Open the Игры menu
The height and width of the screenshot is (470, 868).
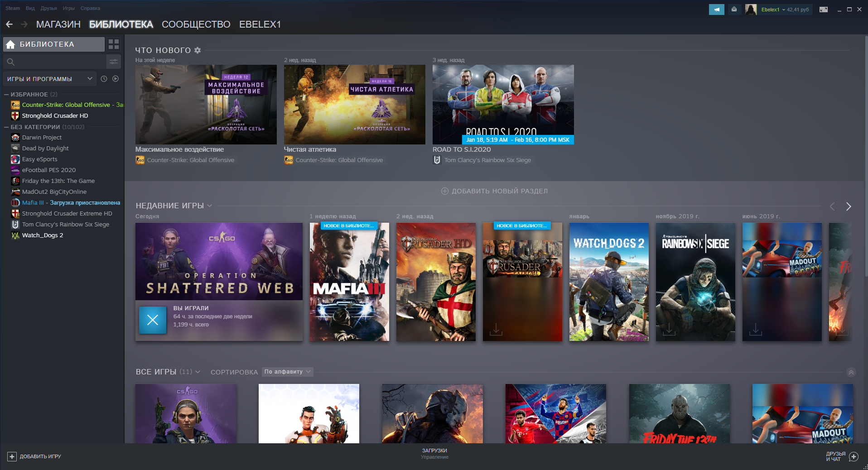pos(69,8)
